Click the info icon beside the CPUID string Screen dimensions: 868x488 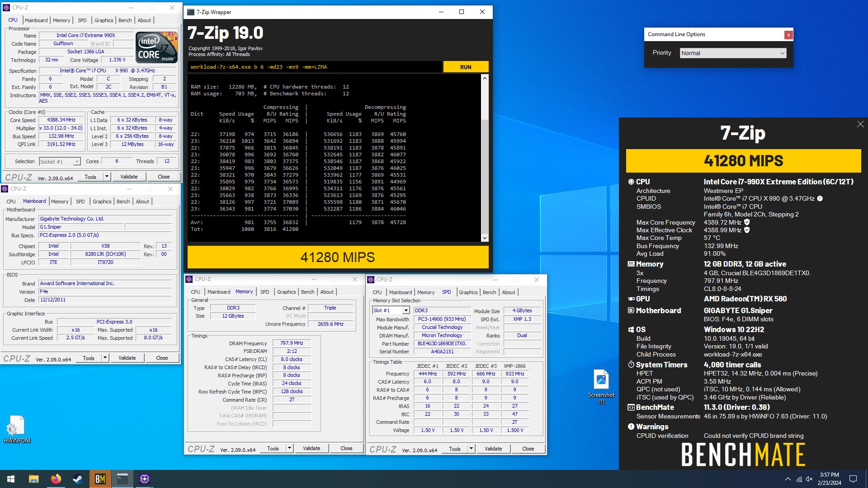pyautogui.click(x=820, y=198)
